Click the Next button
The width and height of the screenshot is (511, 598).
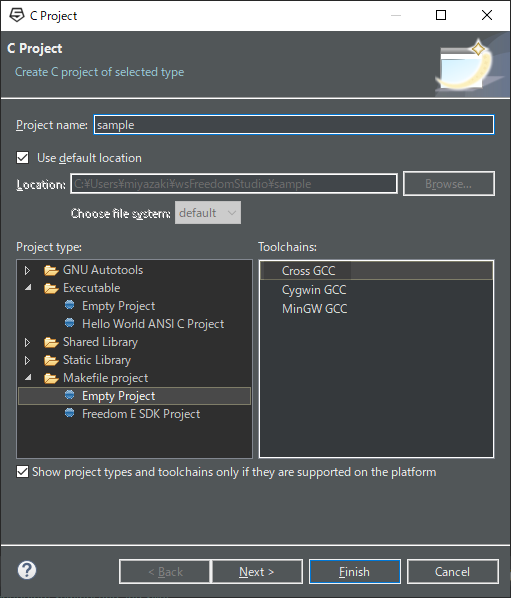pos(257,572)
